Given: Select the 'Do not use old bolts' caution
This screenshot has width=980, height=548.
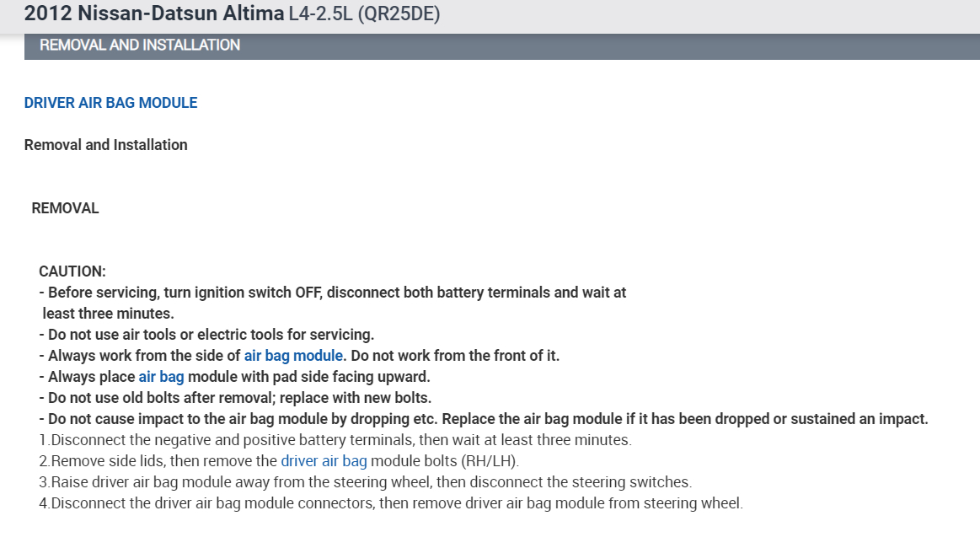Looking at the screenshot, I should click(x=239, y=398).
